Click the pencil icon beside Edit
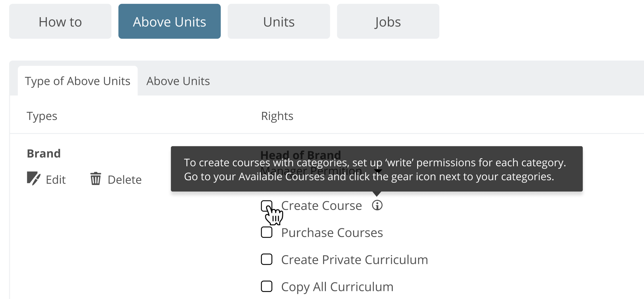 33,179
